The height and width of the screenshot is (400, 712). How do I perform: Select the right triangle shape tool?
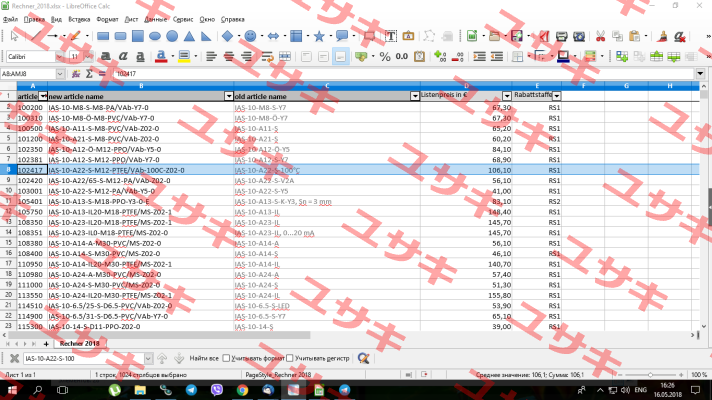(206, 36)
